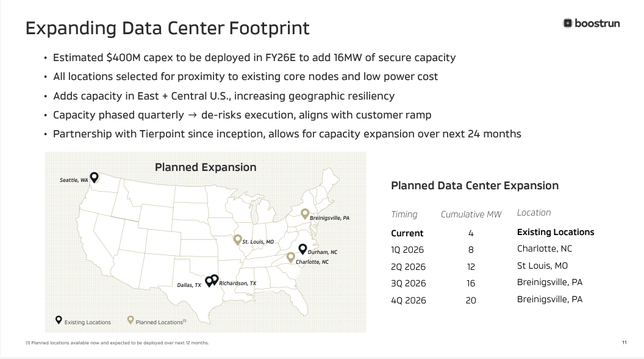Click the Seattle, WA map pin
The width and height of the screenshot is (644, 359).
point(94,177)
